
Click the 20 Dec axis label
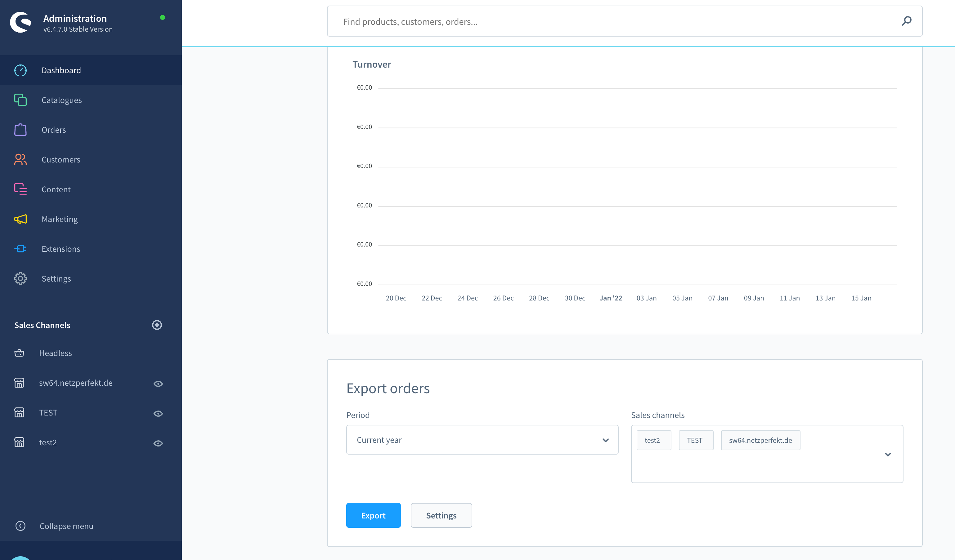click(396, 298)
